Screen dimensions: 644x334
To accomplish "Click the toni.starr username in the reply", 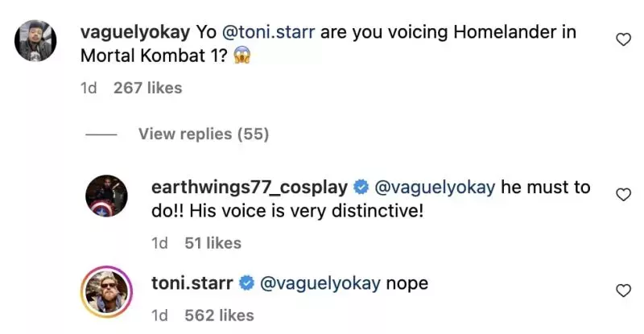I will 192,283.
